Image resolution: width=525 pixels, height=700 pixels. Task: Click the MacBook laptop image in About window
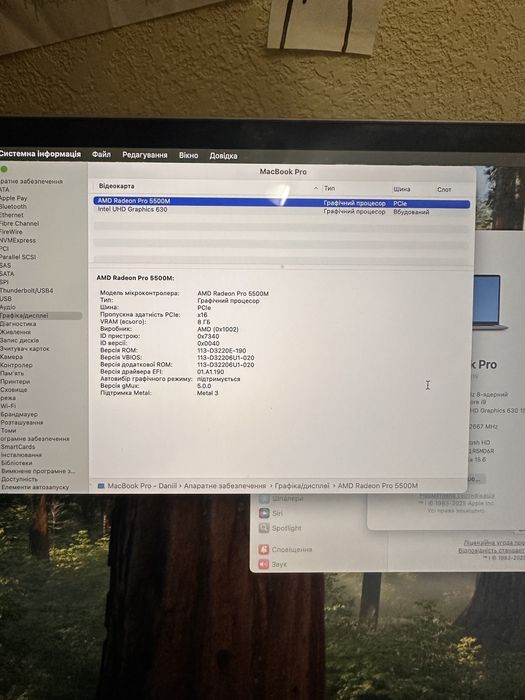(x=488, y=302)
